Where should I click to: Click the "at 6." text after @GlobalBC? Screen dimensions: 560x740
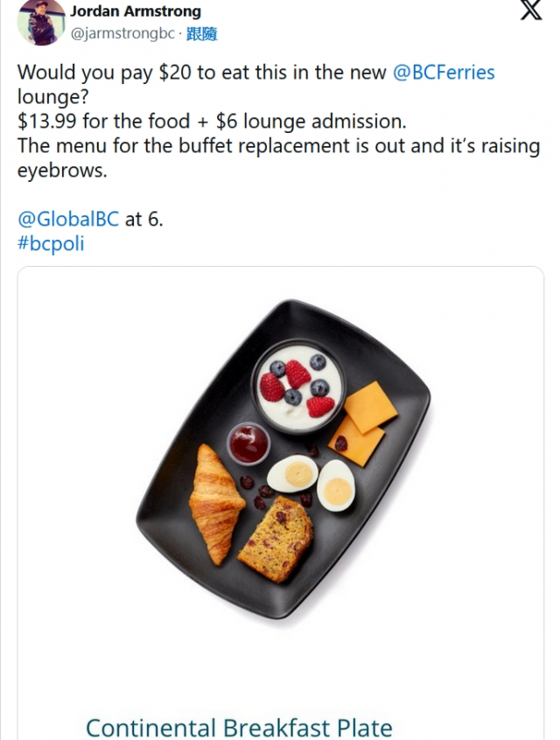(143, 219)
